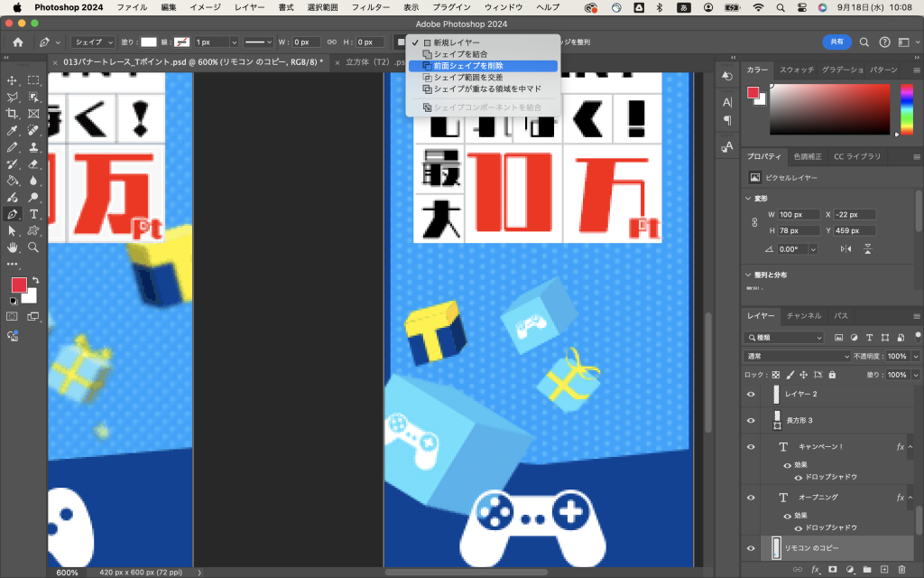Click the flip horizontal icon in Properties
Viewport: 924px width, 578px height.
coord(845,248)
